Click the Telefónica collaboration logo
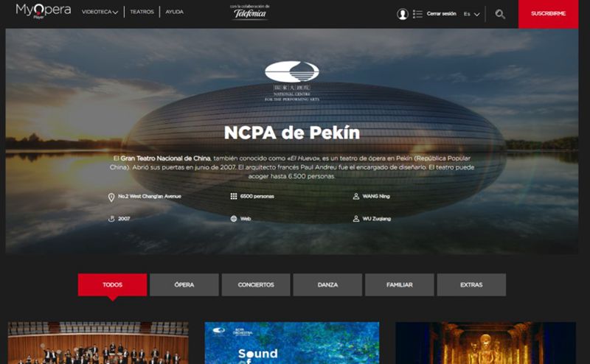The image size is (590, 364). pyautogui.click(x=249, y=12)
